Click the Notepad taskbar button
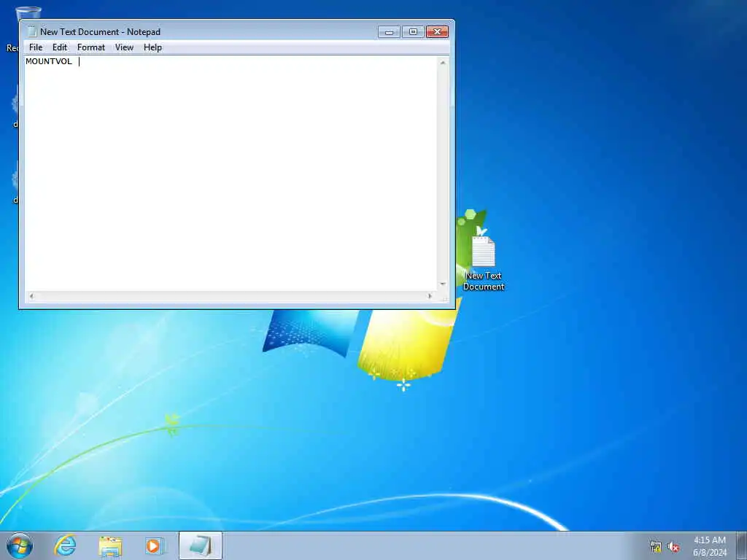The height and width of the screenshot is (560, 747). click(x=201, y=545)
